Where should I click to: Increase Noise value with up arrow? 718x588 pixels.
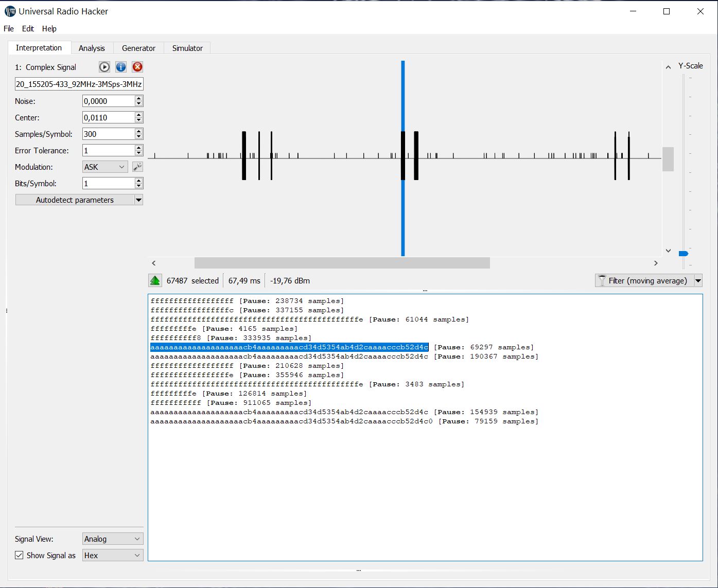[138, 98]
